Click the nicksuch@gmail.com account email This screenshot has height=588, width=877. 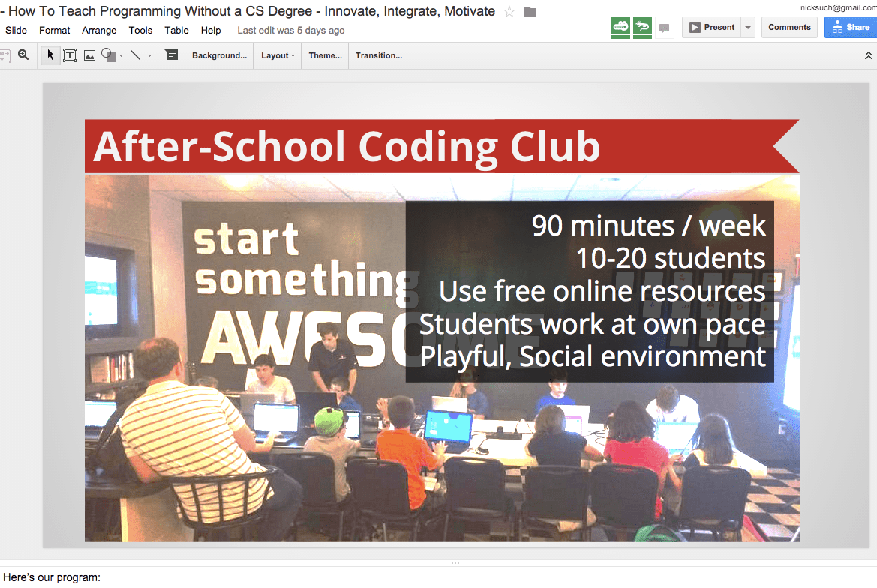coord(838,7)
